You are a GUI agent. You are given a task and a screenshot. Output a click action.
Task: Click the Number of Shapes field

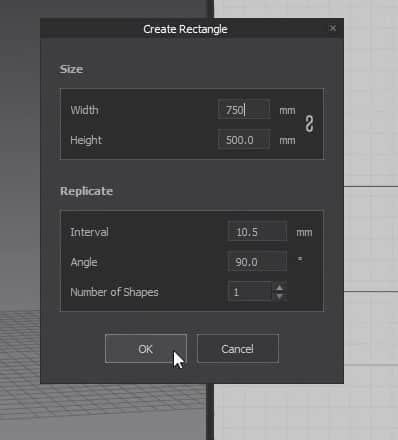pos(250,292)
